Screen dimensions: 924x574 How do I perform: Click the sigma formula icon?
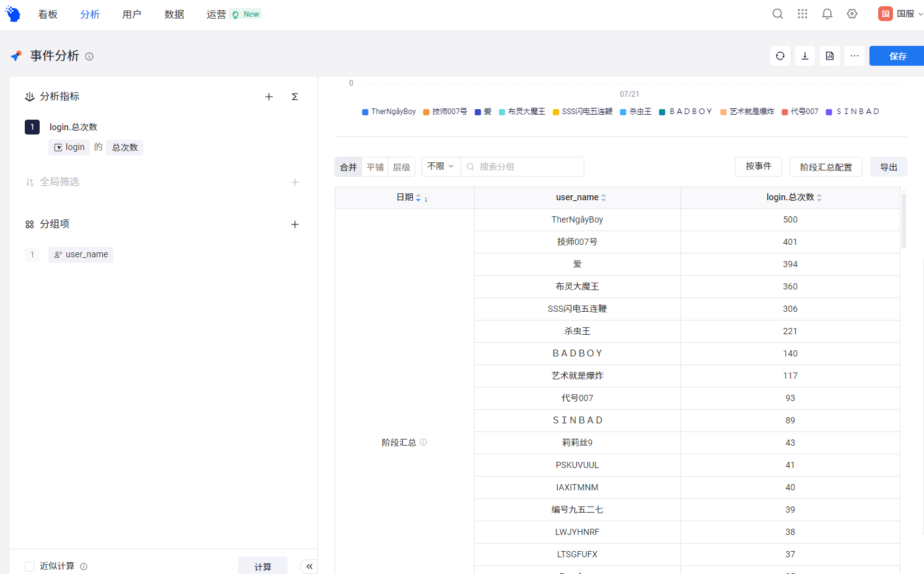click(295, 97)
